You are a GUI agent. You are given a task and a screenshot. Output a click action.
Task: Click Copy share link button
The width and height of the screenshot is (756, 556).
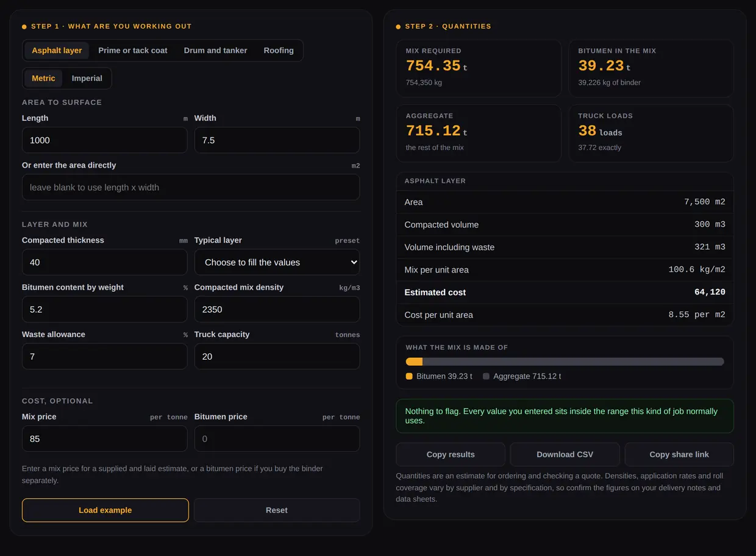tap(679, 454)
